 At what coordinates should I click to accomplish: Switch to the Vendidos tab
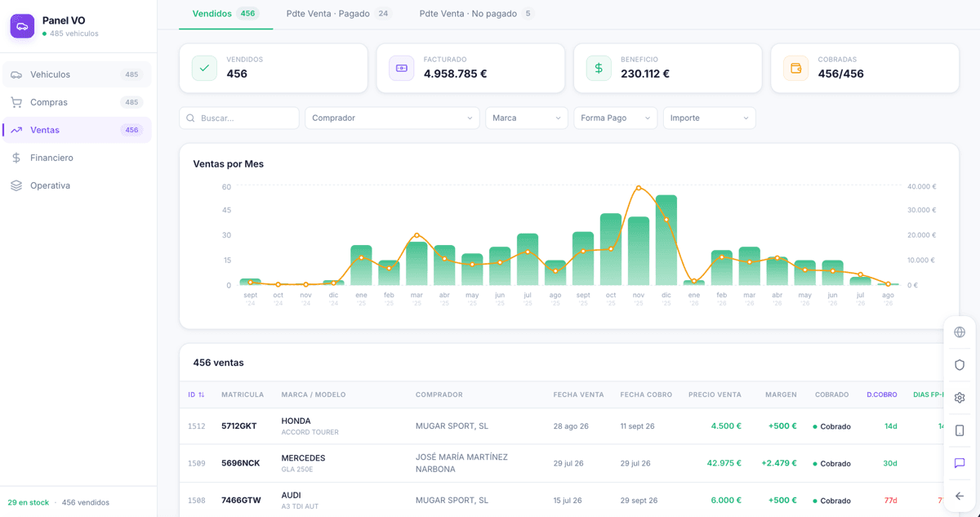225,14
